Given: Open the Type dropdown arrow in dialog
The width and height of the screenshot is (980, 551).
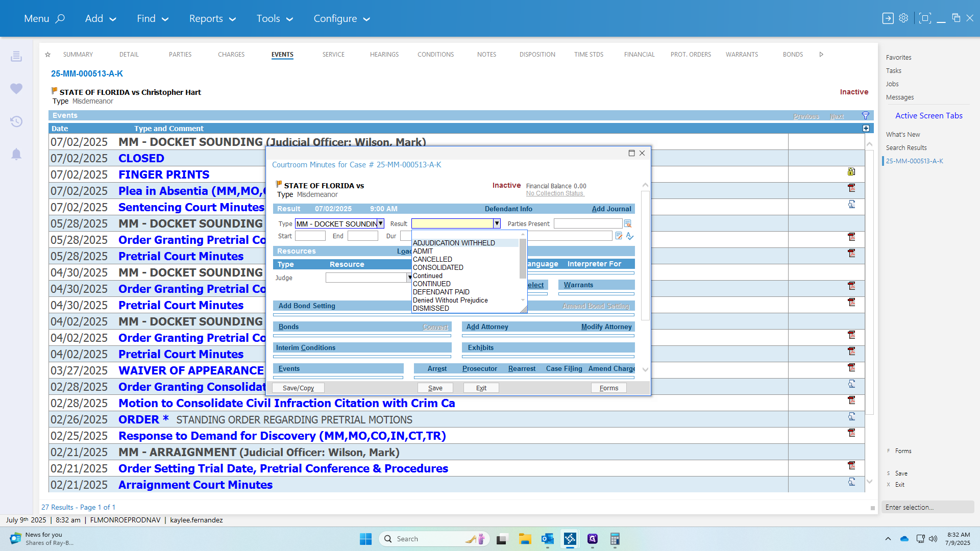Looking at the screenshot, I should pyautogui.click(x=381, y=223).
